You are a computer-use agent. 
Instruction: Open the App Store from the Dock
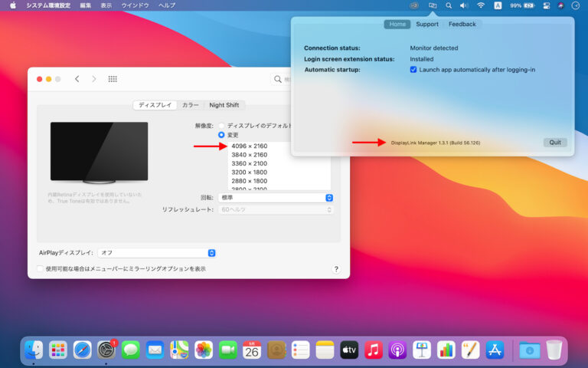coord(495,350)
